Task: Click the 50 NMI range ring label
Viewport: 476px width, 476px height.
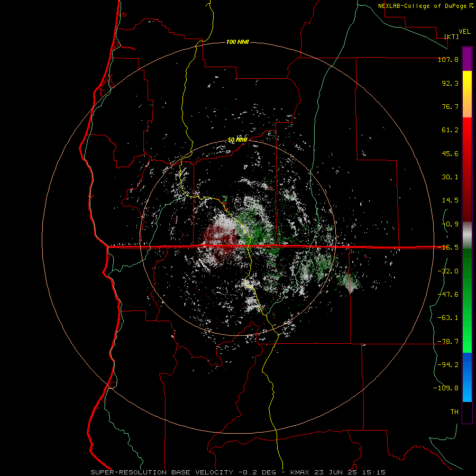Action: (x=237, y=140)
